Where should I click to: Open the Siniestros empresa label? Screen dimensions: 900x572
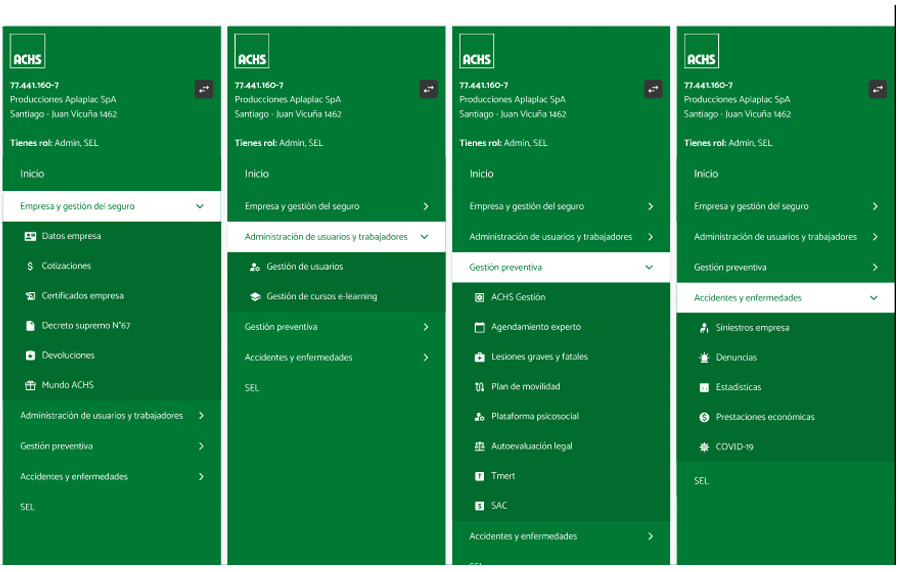[752, 328]
